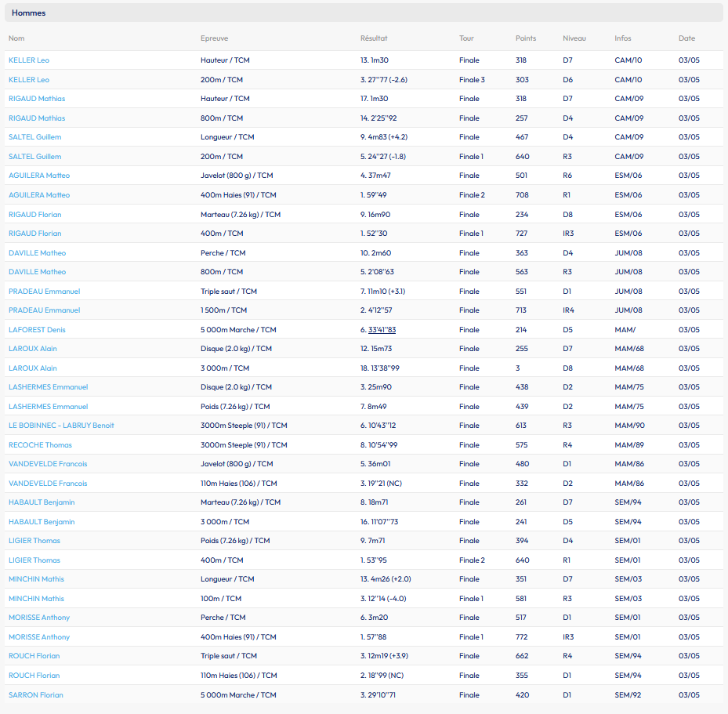Screen dimensions: 728x714
Task: Open LE BOBINNEC - LABRUY Benoit link
Action: click(61, 426)
